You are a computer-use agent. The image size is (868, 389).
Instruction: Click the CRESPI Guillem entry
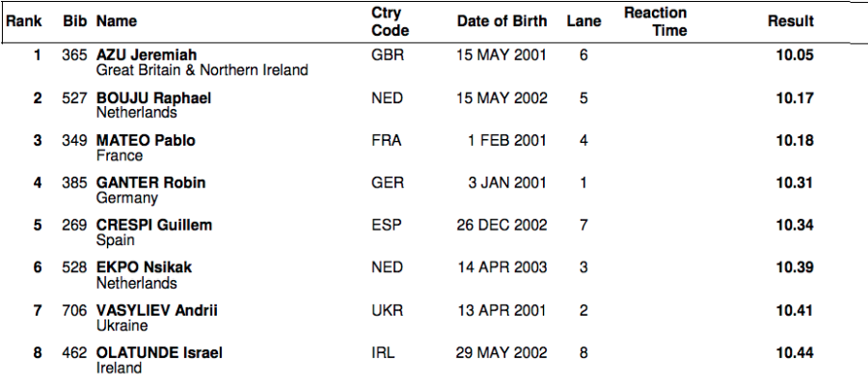tap(154, 226)
